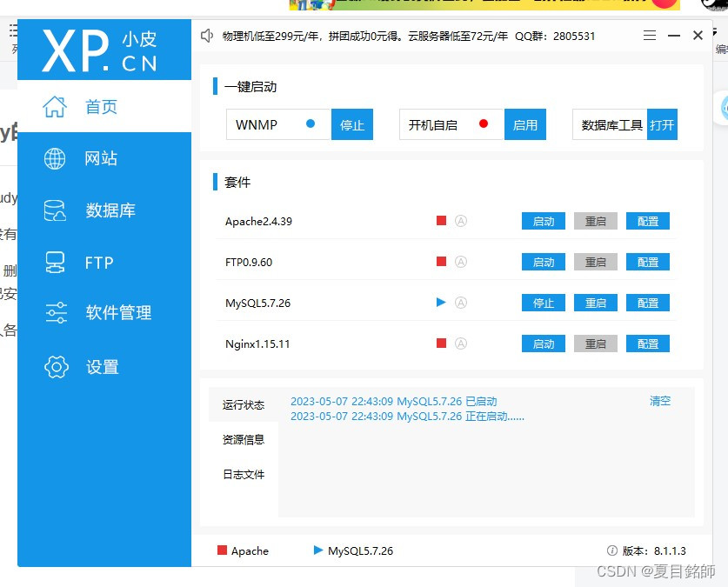Open 数据库工具 with 打开 button

tap(662, 124)
